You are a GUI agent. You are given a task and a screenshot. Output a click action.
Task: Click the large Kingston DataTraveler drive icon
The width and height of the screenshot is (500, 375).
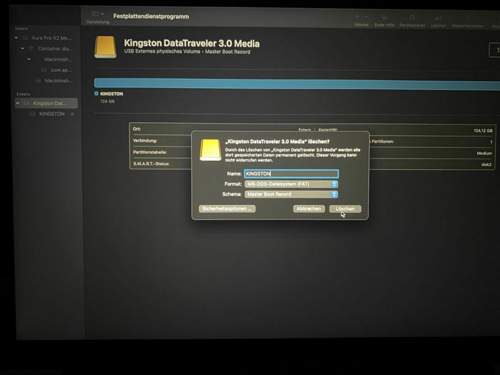point(106,47)
